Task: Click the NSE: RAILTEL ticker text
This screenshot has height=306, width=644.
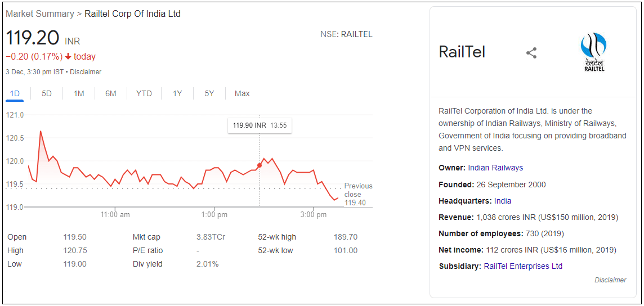Action: [346, 34]
